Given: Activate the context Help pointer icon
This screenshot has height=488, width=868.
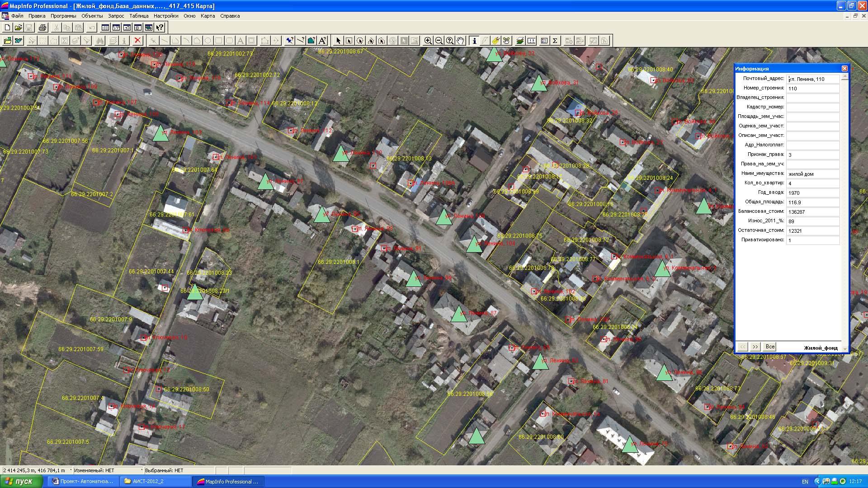Looking at the screenshot, I should tap(160, 28).
